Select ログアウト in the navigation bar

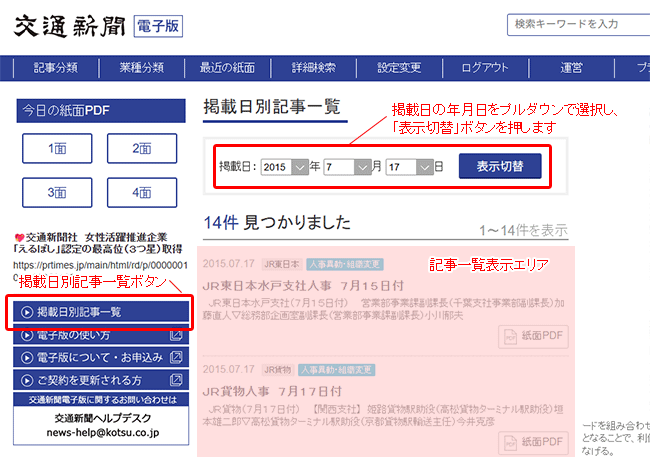(485, 68)
